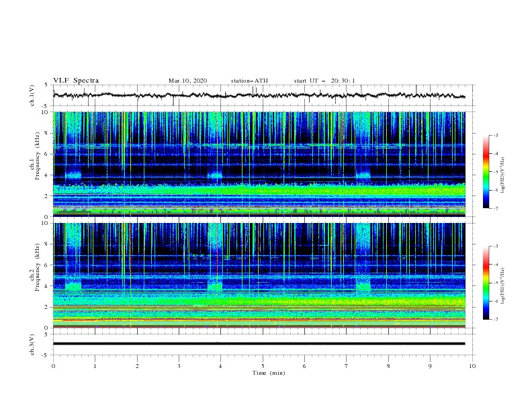The width and height of the screenshot is (532, 411).
Task: Click time axis tick label "7"
Action: [347, 366]
